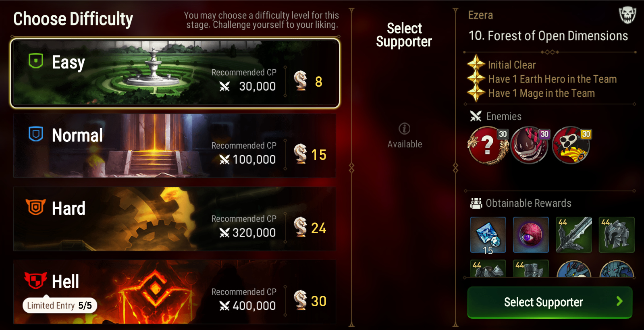Click the Hard difficulty orange shield icon

(35, 207)
